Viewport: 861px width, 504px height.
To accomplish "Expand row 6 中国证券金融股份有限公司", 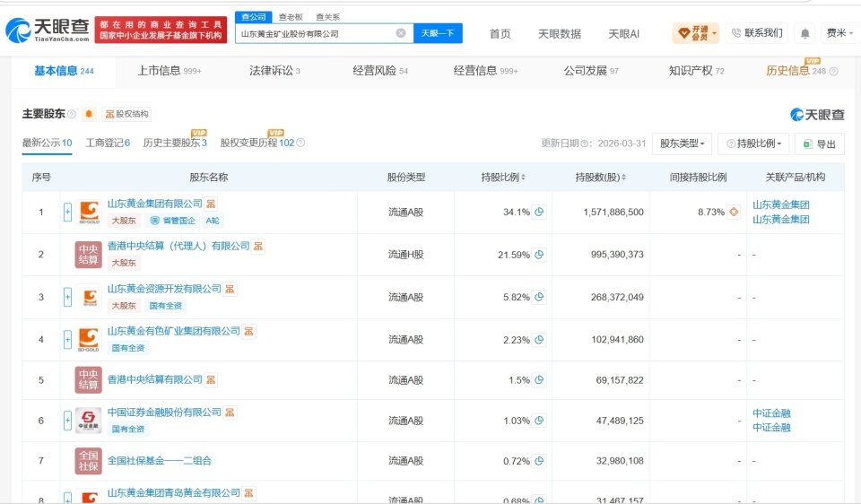I will click(67, 421).
